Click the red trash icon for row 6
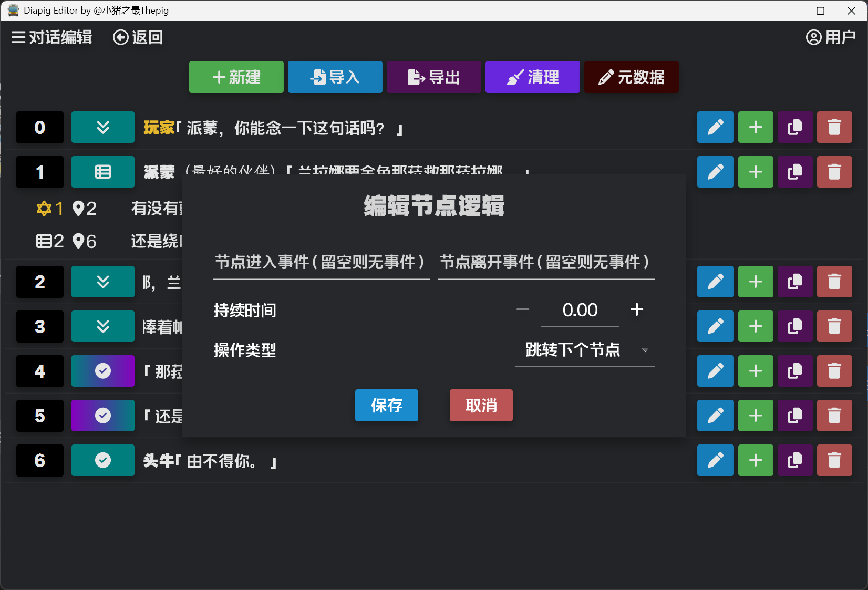This screenshot has height=590, width=868. coord(834,460)
